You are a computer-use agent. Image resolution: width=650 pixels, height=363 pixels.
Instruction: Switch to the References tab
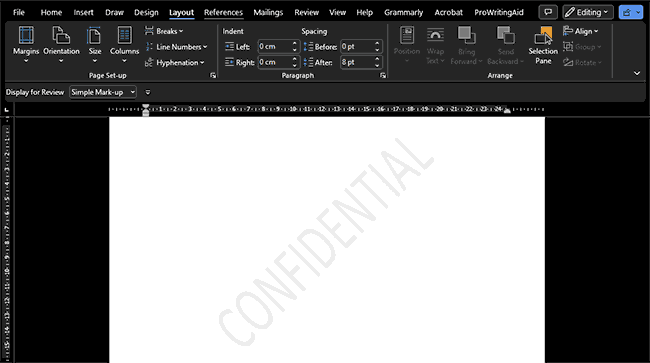223,12
